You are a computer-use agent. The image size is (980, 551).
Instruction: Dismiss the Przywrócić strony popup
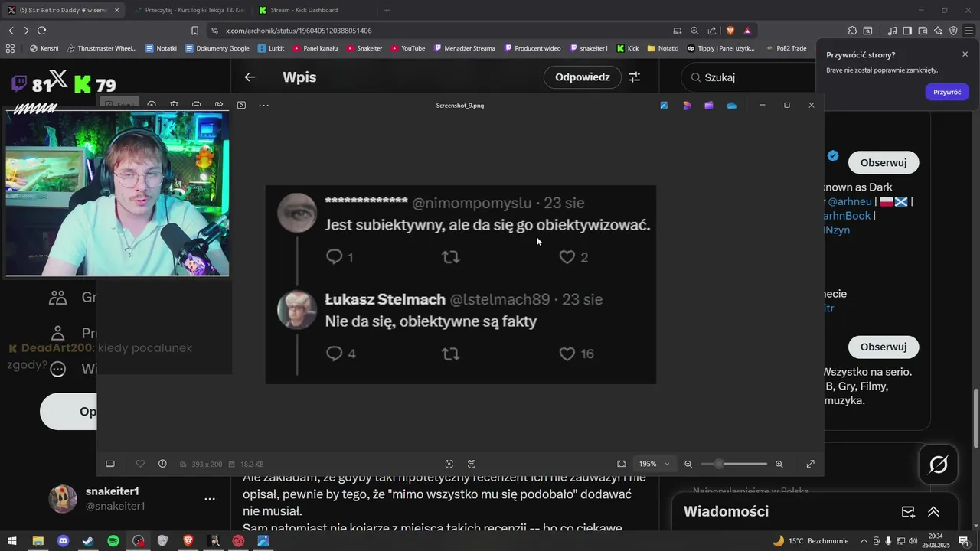[965, 54]
